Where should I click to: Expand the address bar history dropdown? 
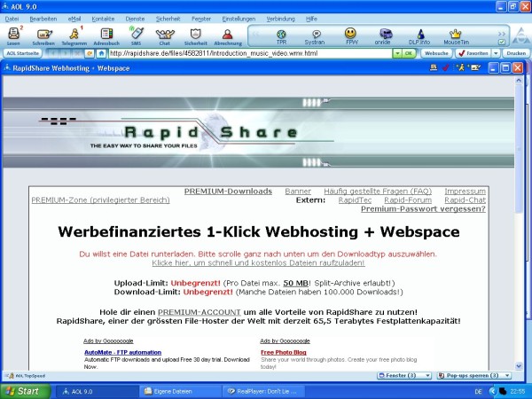(397, 53)
